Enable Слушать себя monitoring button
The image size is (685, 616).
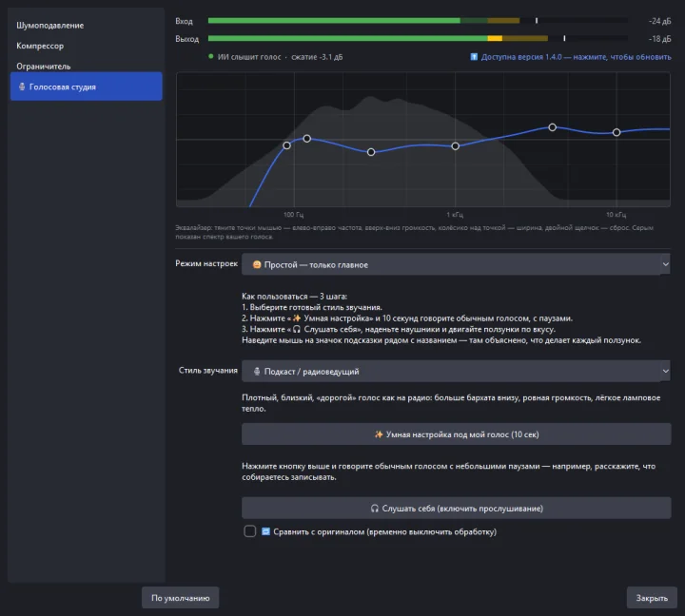(456, 508)
